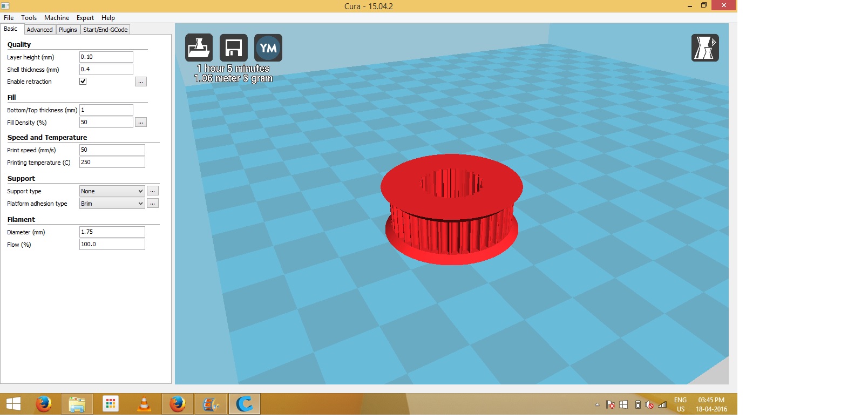Switch to the Basic tab

(x=11, y=29)
